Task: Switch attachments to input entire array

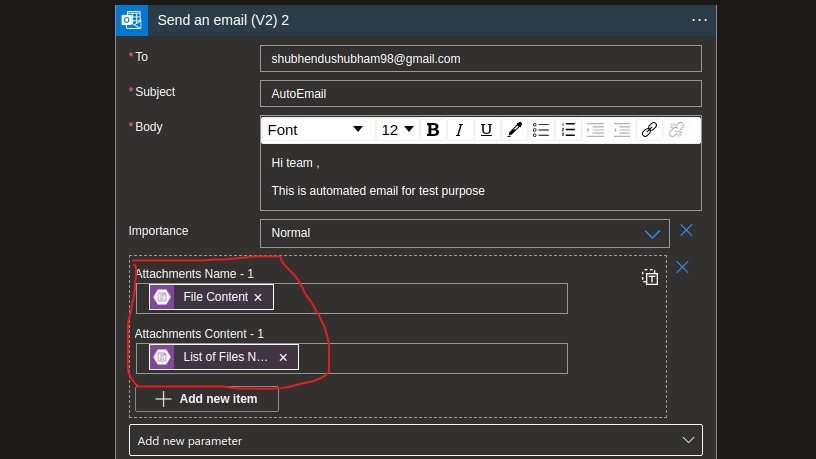Action: 649,277
